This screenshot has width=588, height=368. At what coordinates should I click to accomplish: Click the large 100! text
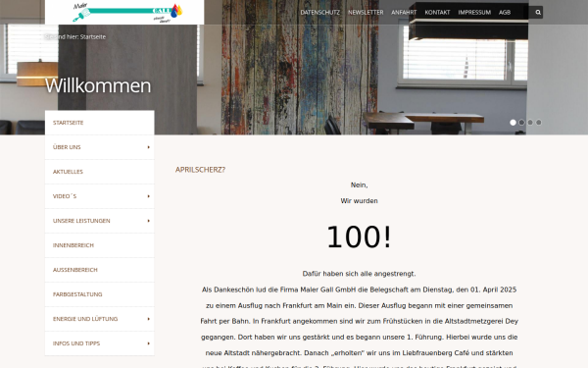(x=359, y=237)
